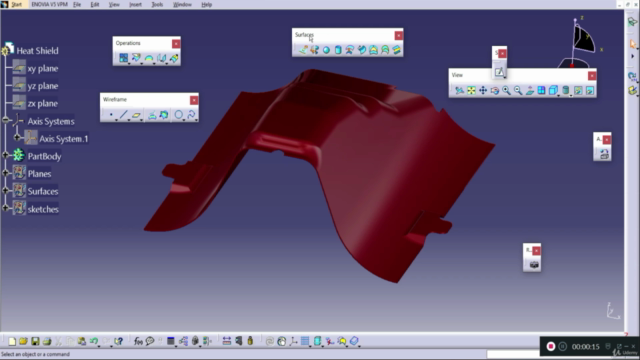This screenshot has width=640, height=360.
Task: Click the Extrapolate icon in Operations toolbar
Action: (174, 58)
